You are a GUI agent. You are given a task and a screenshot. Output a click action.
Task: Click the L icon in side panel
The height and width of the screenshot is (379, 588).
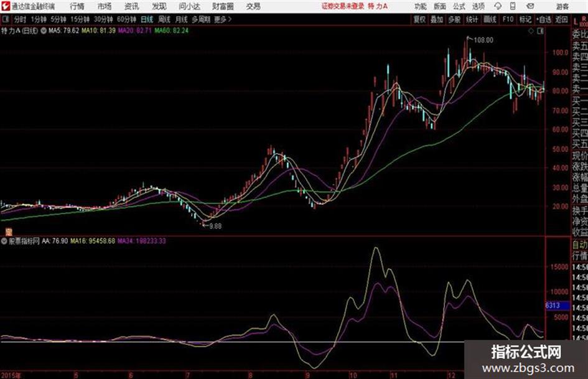click(x=576, y=22)
